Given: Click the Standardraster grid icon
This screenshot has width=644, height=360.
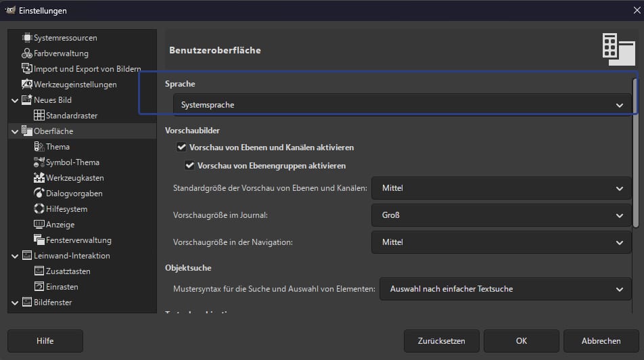Looking at the screenshot, I should [39, 116].
